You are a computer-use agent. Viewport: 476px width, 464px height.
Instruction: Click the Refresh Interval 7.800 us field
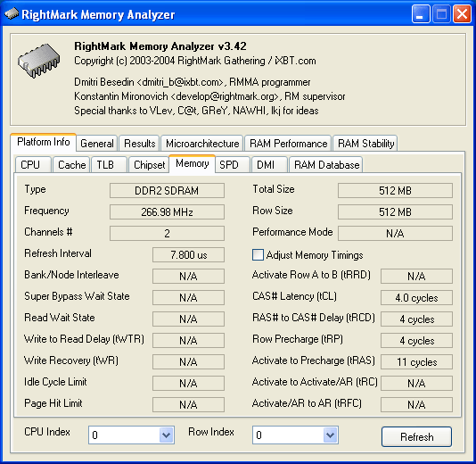188,254
